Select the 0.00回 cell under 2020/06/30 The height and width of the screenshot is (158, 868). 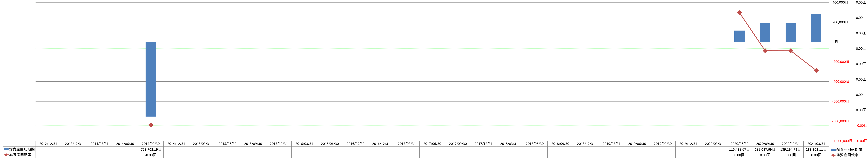pos(740,155)
